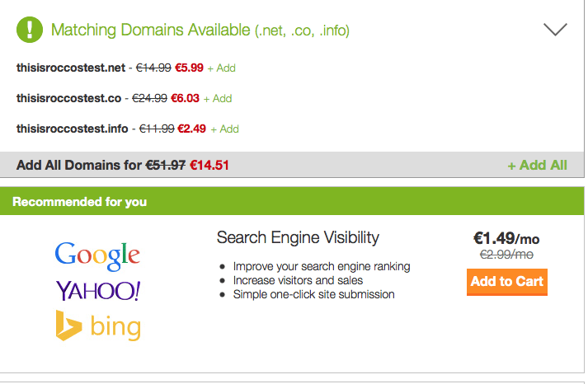Click the Google logo
Image resolution: width=588 pixels, height=384 pixels.
pos(97,255)
